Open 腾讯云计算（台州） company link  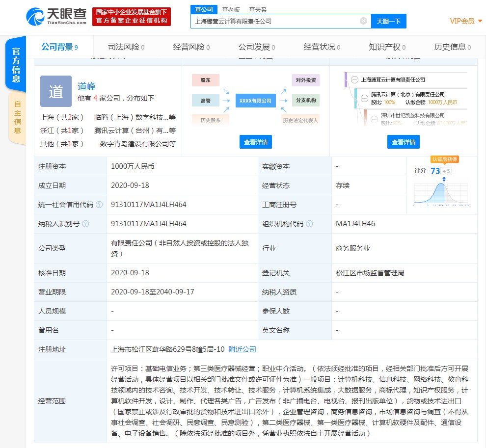[135, 131]
